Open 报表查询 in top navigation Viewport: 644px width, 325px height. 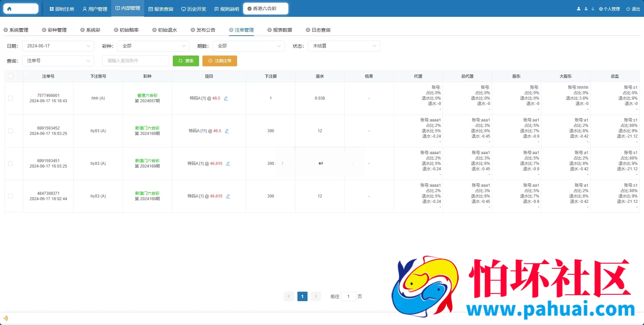click(161, 9)
